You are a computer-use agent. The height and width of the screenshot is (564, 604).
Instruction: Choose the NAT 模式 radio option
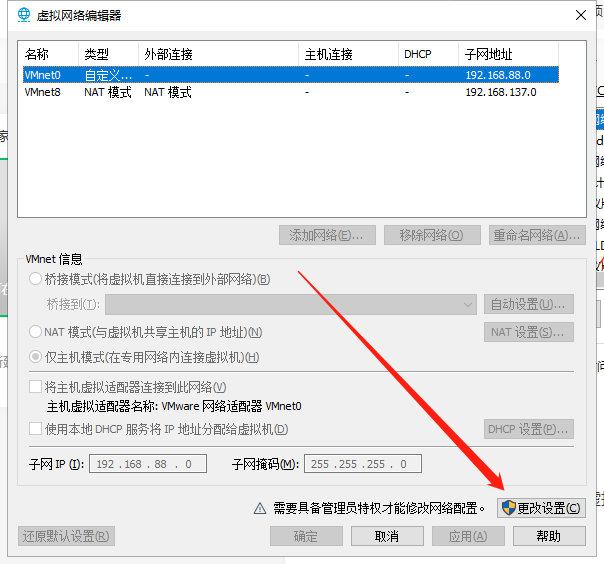(x=37, y=332)
